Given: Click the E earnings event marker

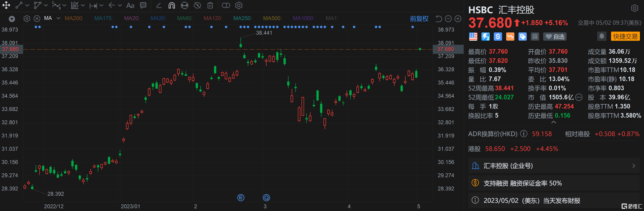Looking at the screenshot, I should (x=241, y=198).
